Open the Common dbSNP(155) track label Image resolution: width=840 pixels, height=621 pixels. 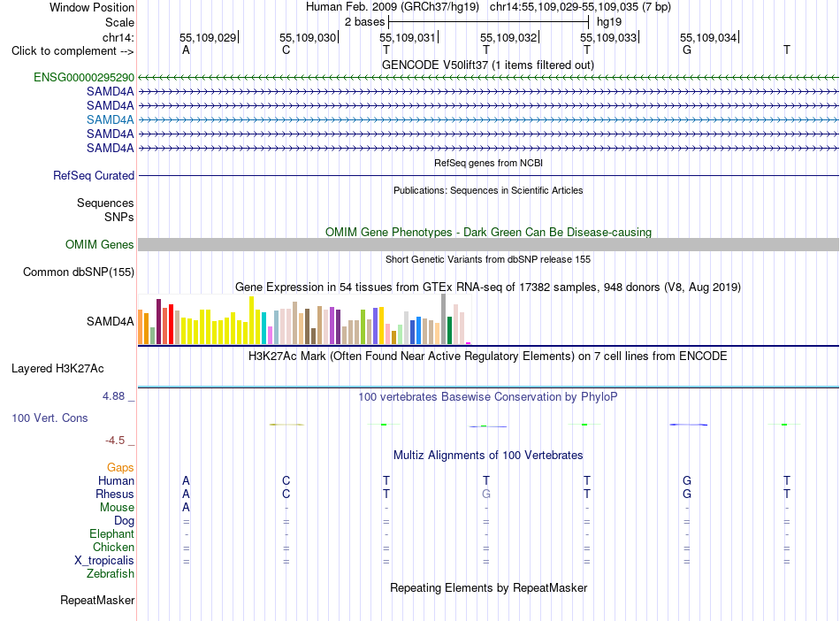pyautogui.click(x=78, y=272)
